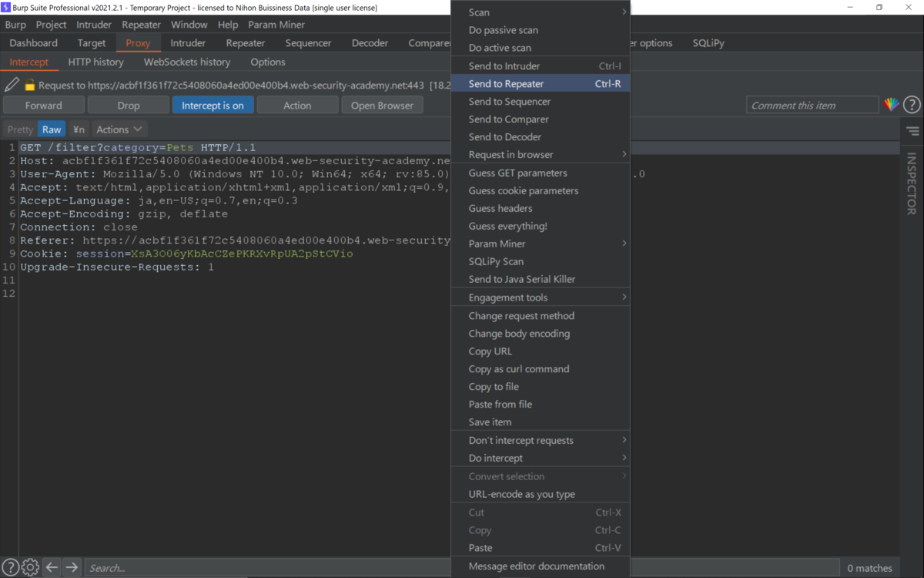Select Send to Comparer
The width and height of the screenshot is (924, 578).
[x=541, y=119]
